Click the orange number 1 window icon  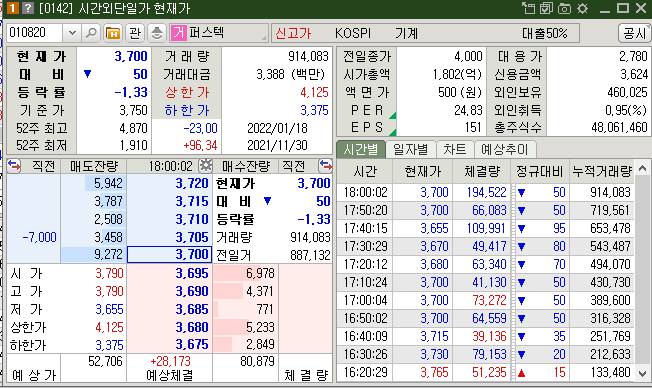click(12, 8)
